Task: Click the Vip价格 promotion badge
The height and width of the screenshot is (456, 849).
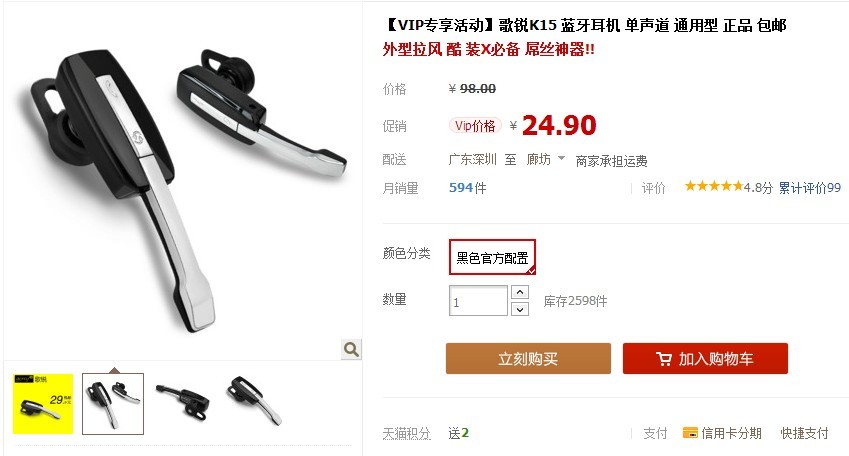Action: click(x=475, y=126)
